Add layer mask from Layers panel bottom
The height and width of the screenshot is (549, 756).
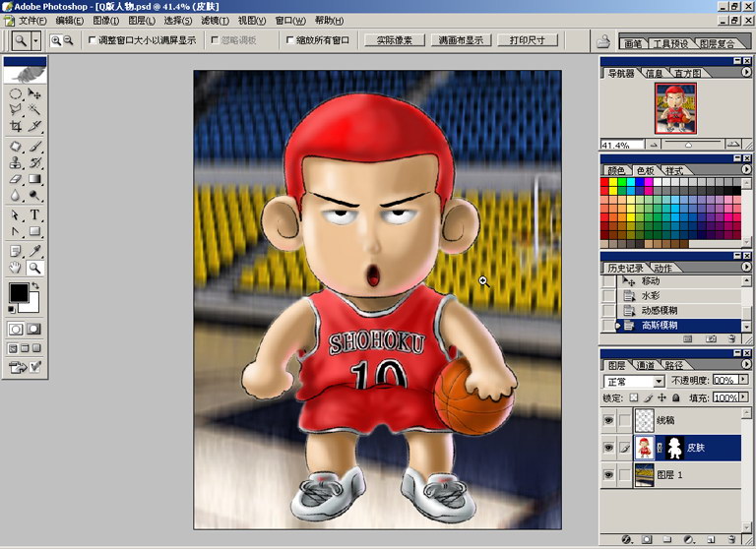click(647, 539)
